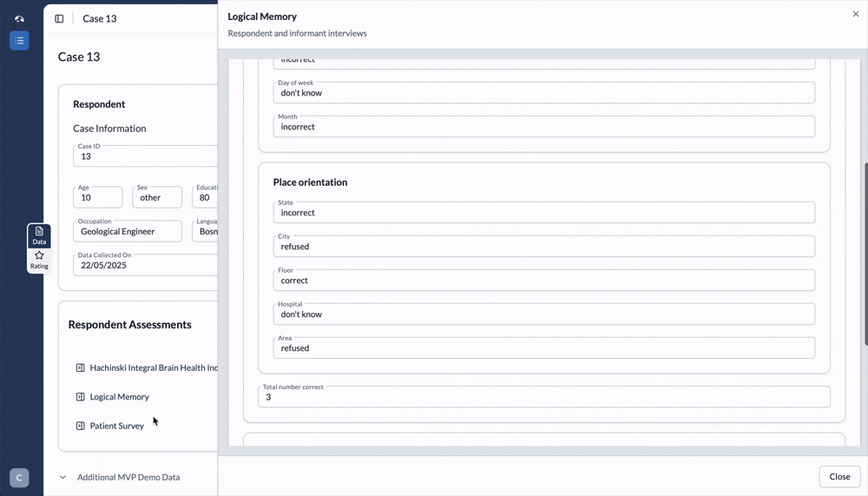Click the Respondent and informant interviews subtitle
Image resolution: width=868 pixels, height=496 pixels.
click(297, 33)
